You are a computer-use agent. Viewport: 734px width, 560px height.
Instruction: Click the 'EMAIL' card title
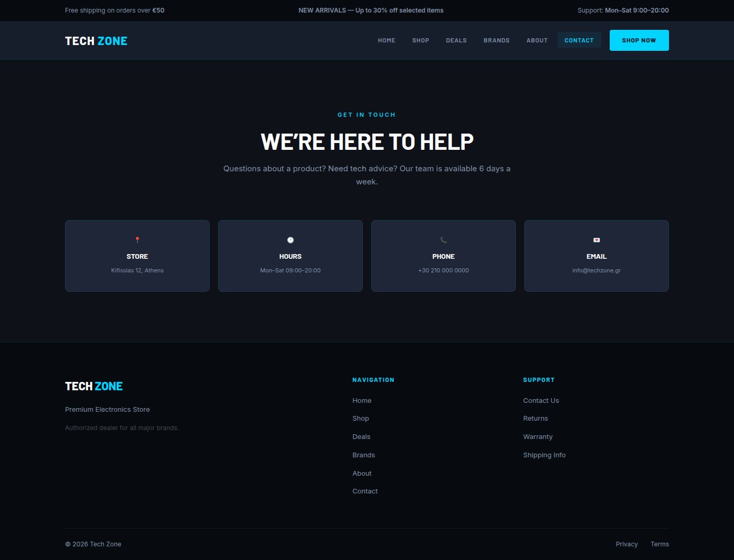597,256
